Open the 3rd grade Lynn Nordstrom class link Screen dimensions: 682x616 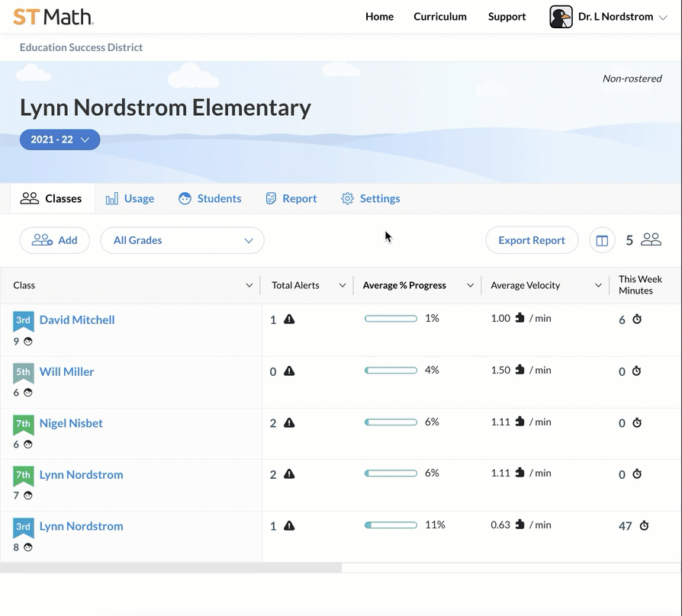(x=82, y=527)
